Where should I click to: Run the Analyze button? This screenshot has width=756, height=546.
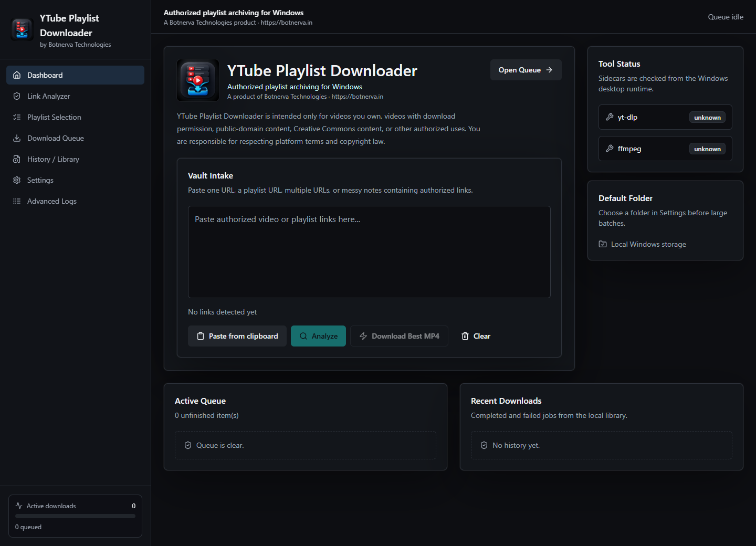tap(318, 336)
